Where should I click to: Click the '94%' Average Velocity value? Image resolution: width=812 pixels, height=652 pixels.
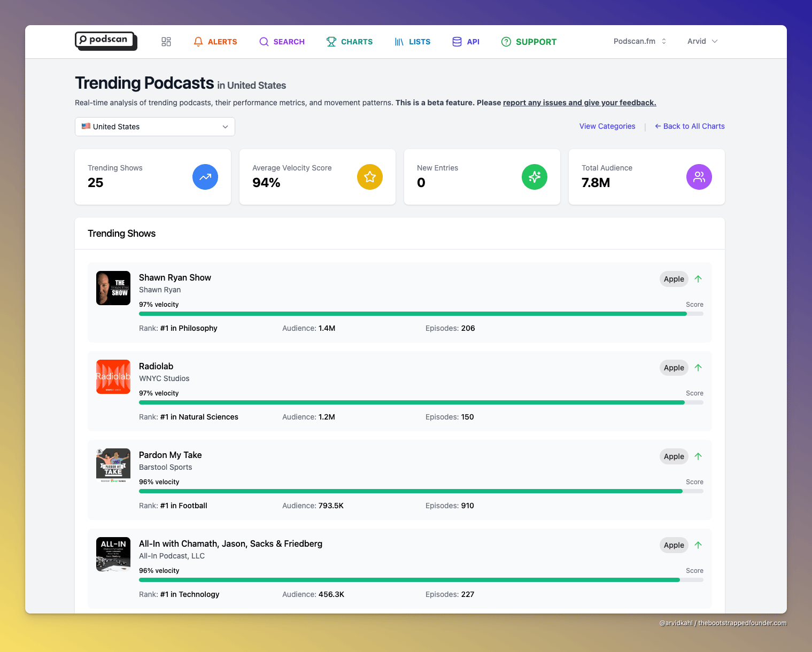(x=266, y=183)
